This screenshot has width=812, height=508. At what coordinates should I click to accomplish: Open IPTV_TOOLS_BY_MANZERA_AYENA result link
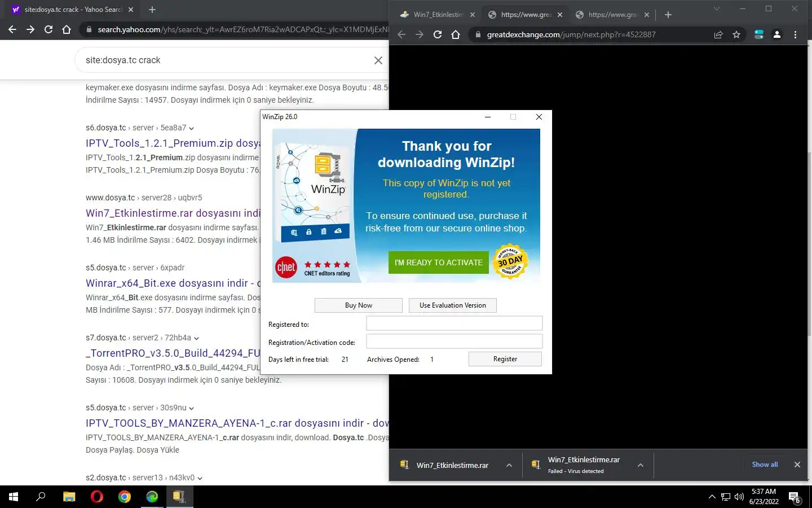(237, 423)
